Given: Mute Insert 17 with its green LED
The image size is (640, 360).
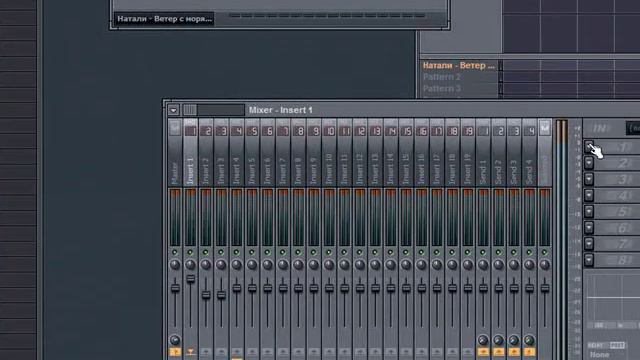Looking at the screenshot, I should [x=437, y=252].
